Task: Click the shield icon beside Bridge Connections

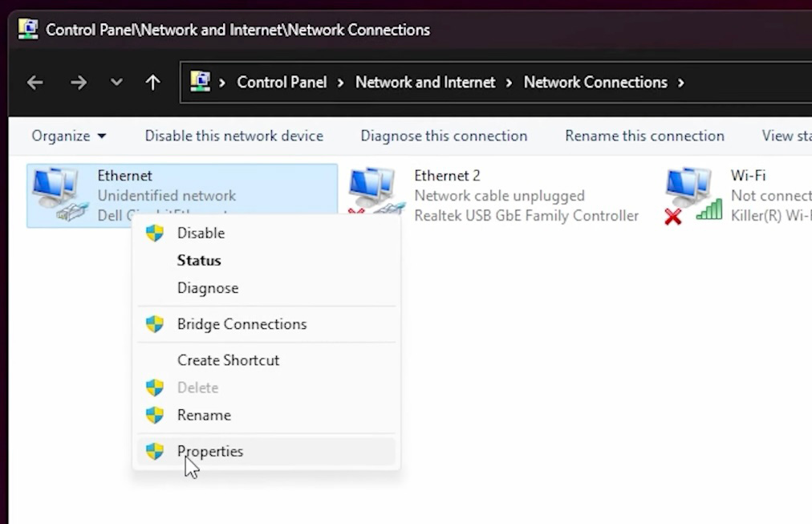Action: [155, 324]
